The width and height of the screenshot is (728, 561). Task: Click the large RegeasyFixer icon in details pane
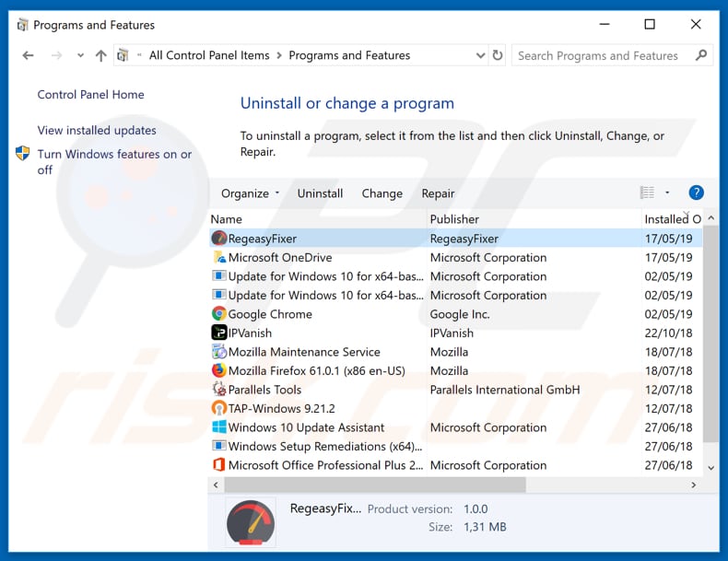click(x=251, y=522)
